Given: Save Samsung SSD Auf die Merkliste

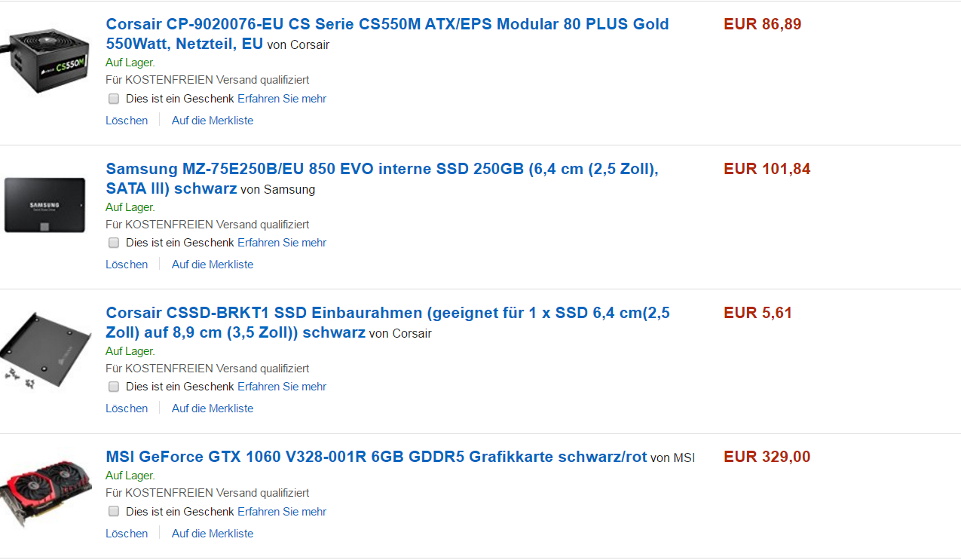Looking at the screenshot, I should (213, 265).
